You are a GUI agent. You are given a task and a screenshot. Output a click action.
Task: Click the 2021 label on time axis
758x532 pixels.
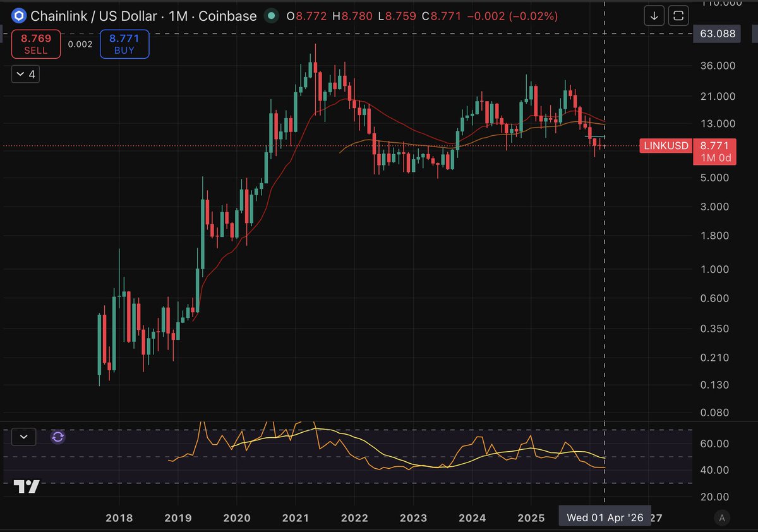point(296,518)
